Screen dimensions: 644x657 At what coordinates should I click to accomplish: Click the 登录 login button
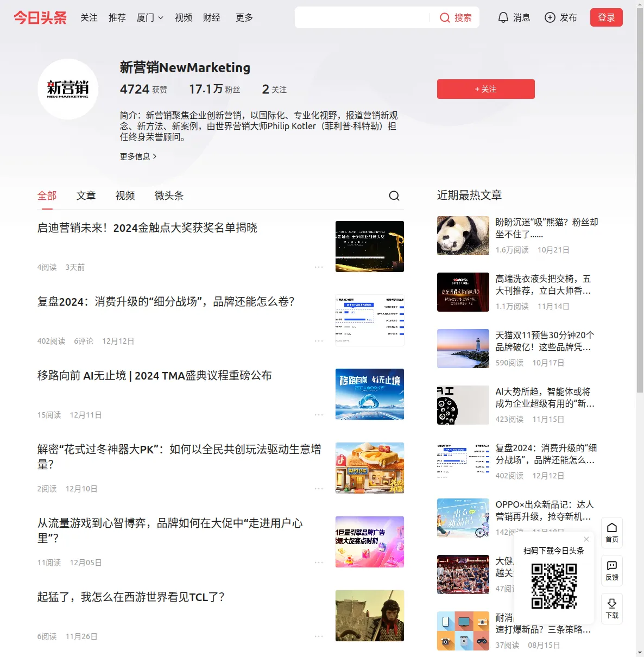point(607,17)
